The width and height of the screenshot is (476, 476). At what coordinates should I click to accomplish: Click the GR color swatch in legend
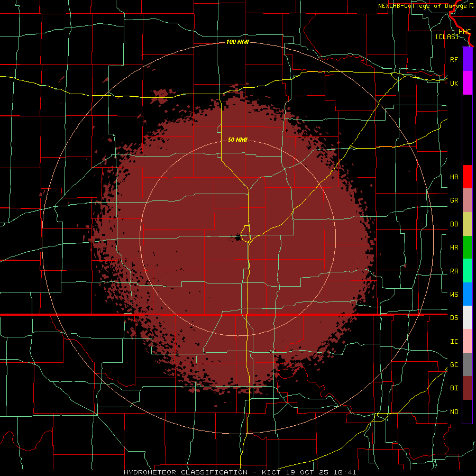click(467, 200)
